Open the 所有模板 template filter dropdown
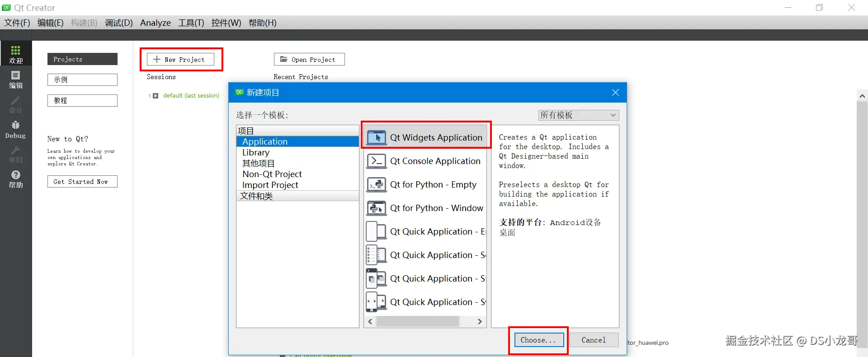868x357 pixels. tap(578, 115)
